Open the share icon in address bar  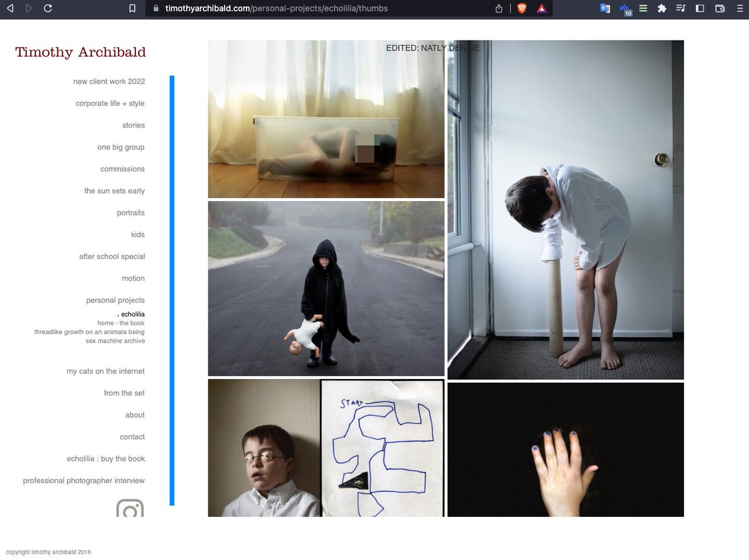coord(499,9)
